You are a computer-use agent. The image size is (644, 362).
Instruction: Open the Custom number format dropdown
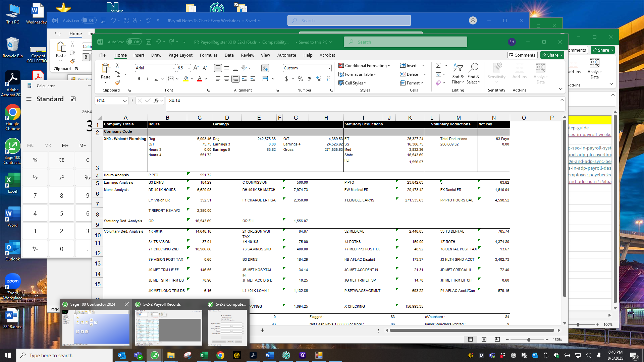tap(329, 68)
